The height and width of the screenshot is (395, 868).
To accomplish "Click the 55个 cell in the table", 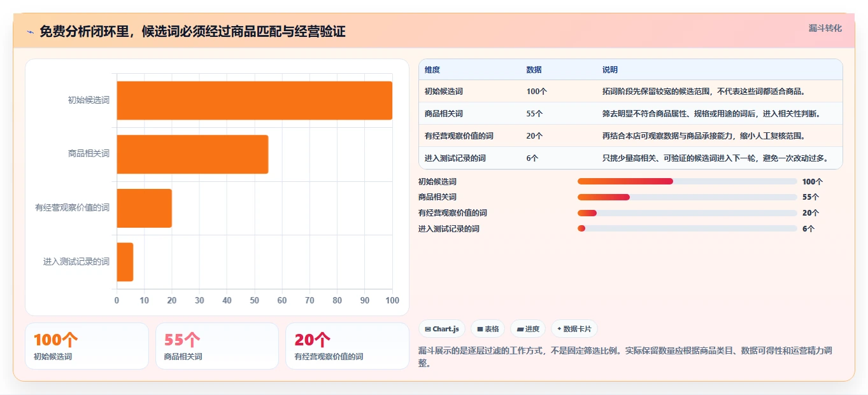I will [x=535, y=114].
